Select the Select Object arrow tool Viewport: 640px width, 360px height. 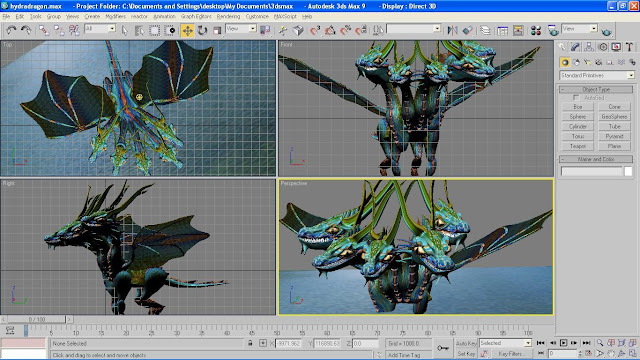tap(124, 30)
